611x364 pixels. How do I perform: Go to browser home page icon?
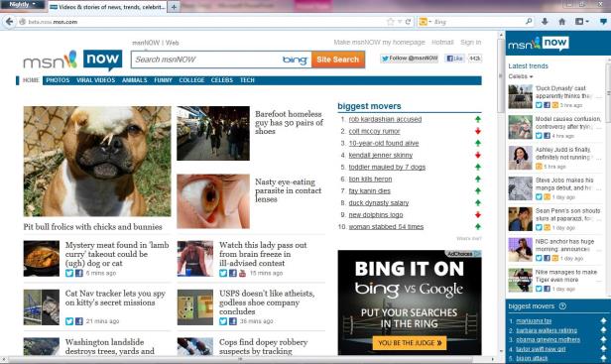pos(561,22)
